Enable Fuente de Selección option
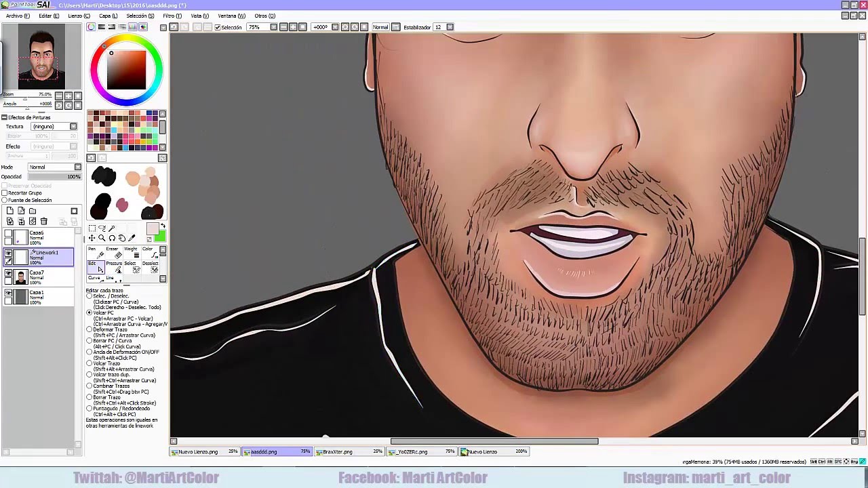868x488 pixels. point(5,200)
